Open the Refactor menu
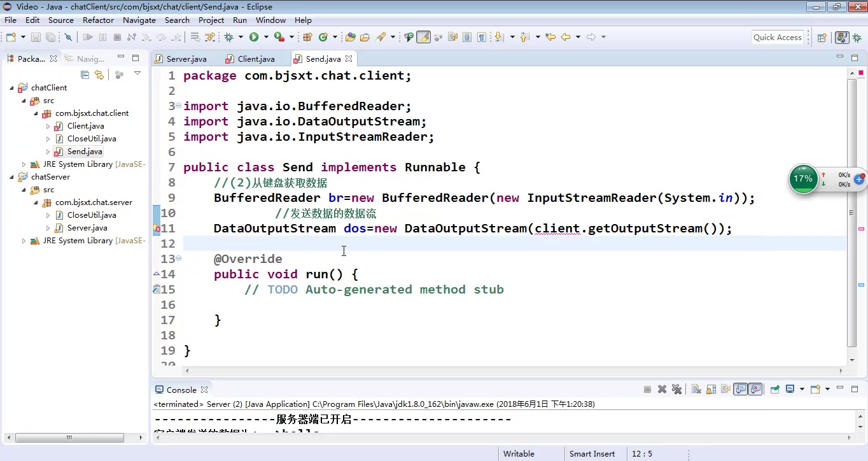The width and height of the screenshot is (868, 461). point(98,20)
